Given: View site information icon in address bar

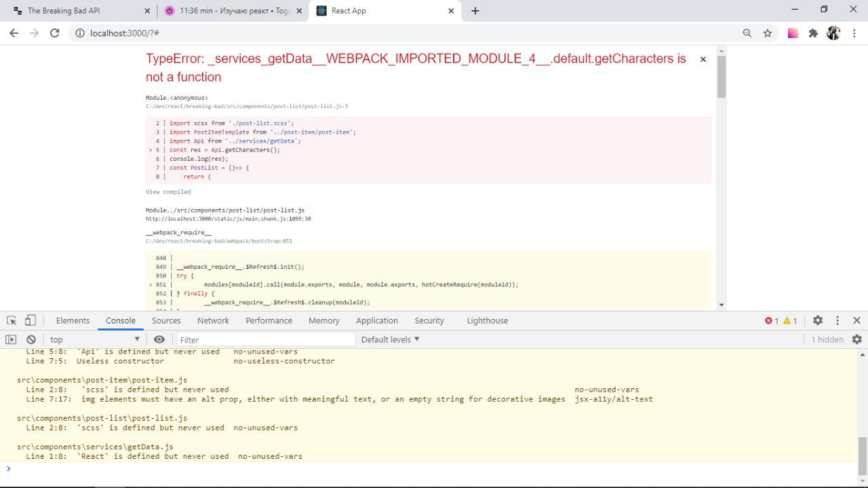Looking at the screenshot, I should [79, 33].
